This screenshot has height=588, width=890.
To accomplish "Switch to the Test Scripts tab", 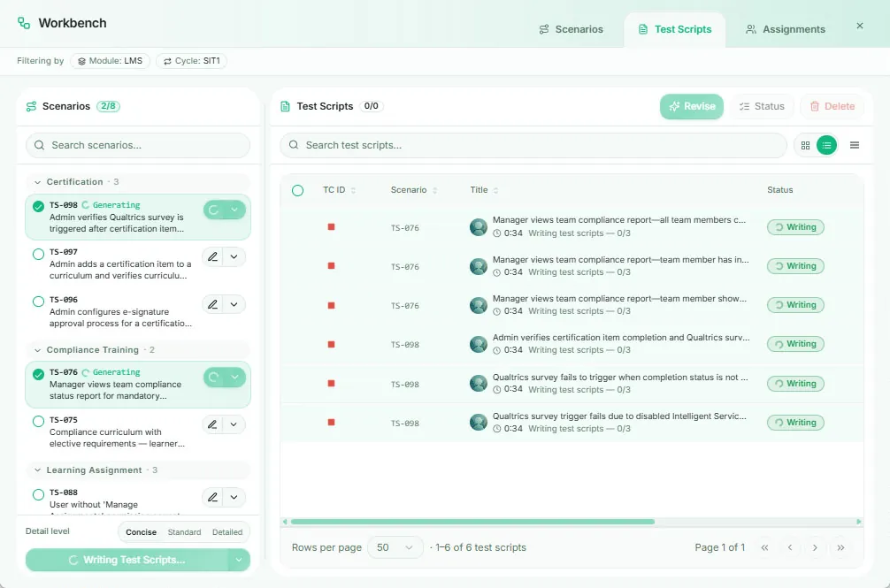I will (x=675, y=29).
